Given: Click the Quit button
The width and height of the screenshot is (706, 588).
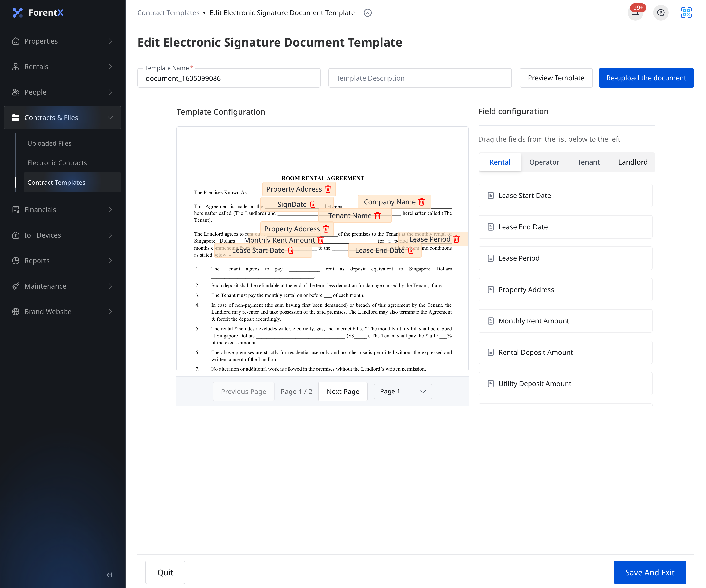Looking at the screenshot, I should [165, 572].
